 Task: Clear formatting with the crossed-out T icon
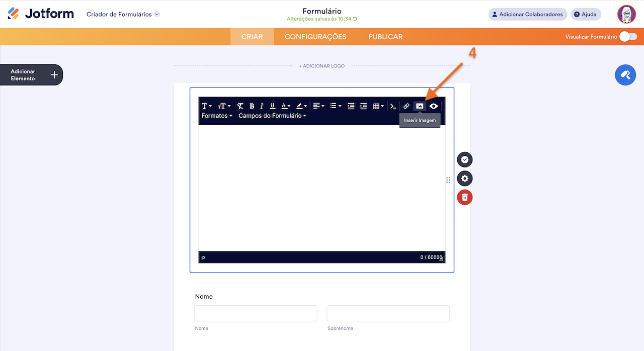240,106
